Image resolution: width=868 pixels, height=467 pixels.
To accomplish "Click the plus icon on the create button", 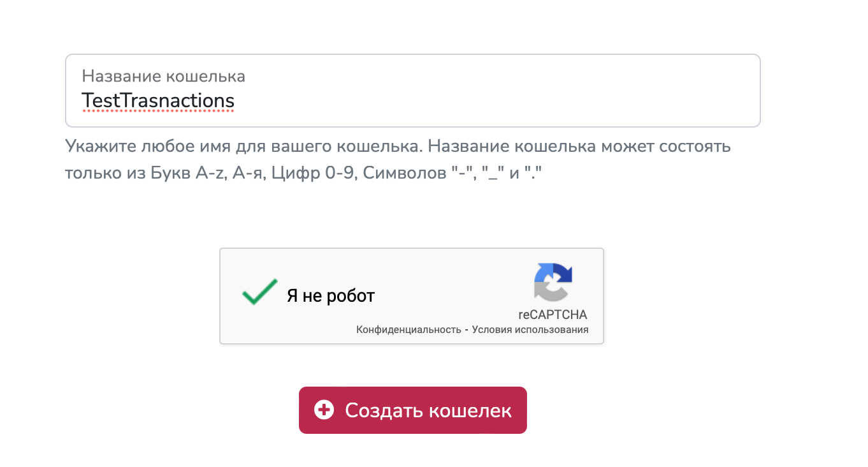I will 324,410.
